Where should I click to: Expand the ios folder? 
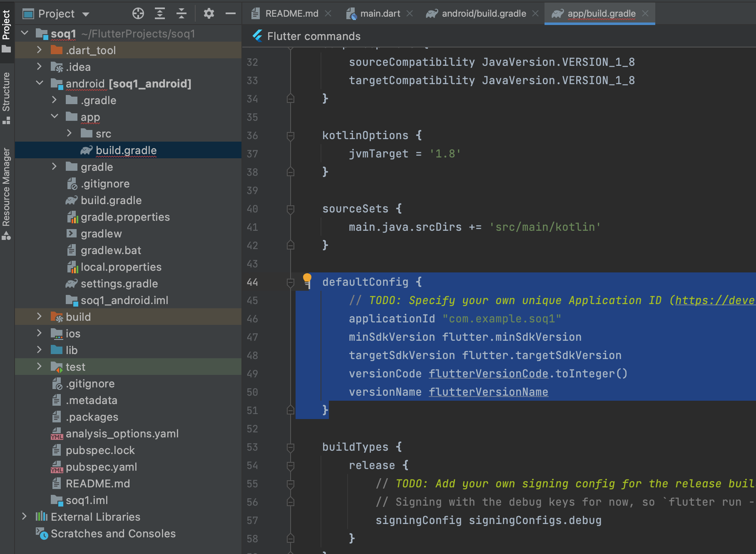point(39,333)
